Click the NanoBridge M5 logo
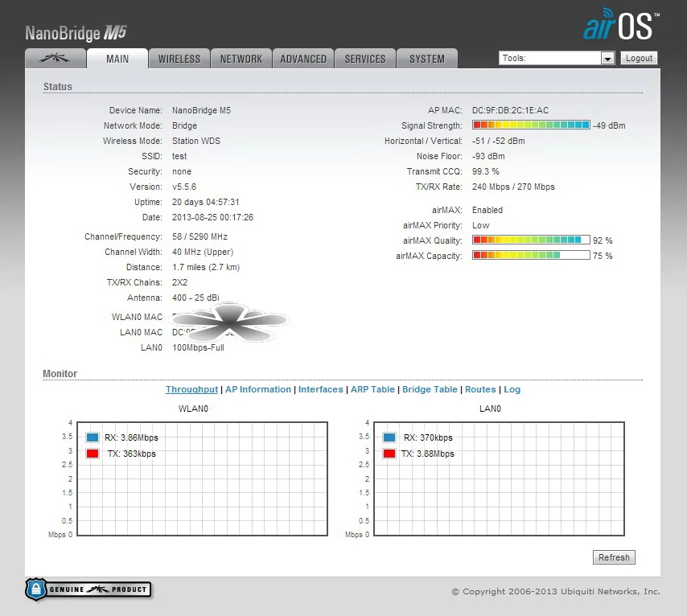This screenshot has height=616, width=687. click(x=76, y=34)
